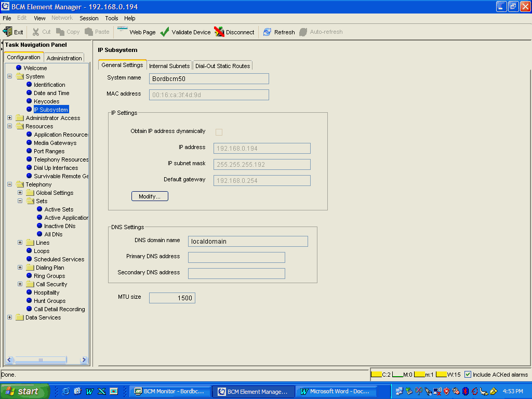Select the Welcome node bullet icon

point(19,68)
